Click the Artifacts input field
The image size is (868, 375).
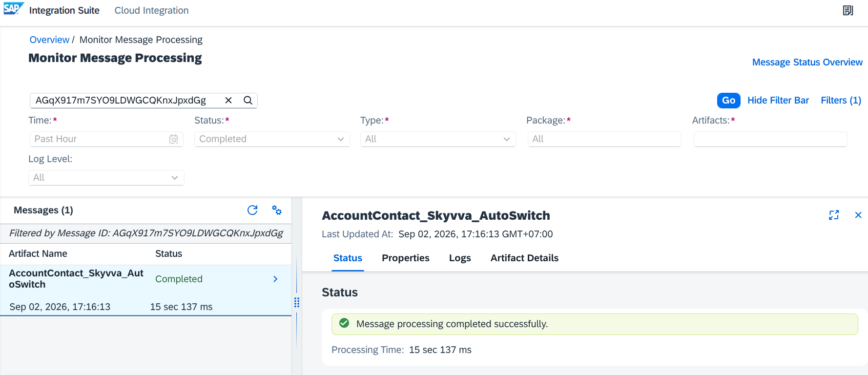[770, 139]
